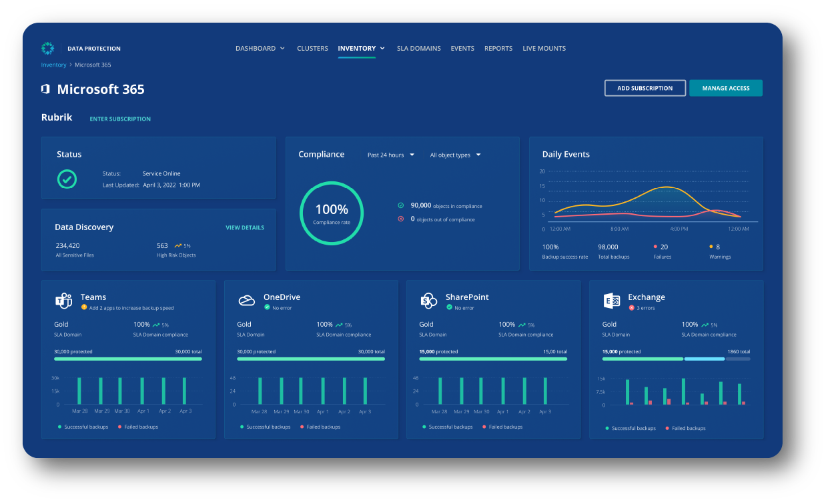Click the April 3, 2022 1:00 PM timestamp
This screenshot has height=504, width=828.
pyautogui.click(x=171, y=185)
